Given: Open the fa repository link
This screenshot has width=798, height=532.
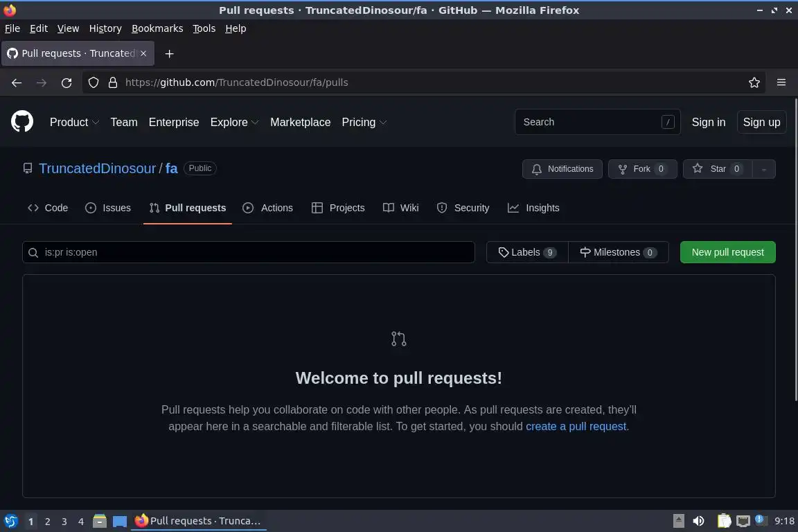Looking at the screenshot, I should coord(172,168).
